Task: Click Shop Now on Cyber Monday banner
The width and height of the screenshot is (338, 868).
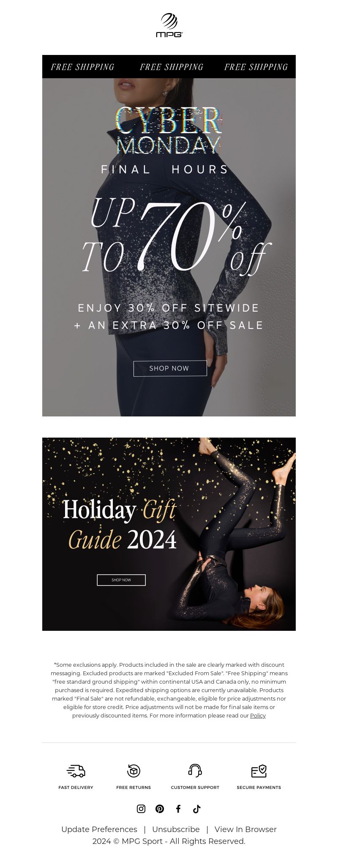Action: (x=170, y=368)
